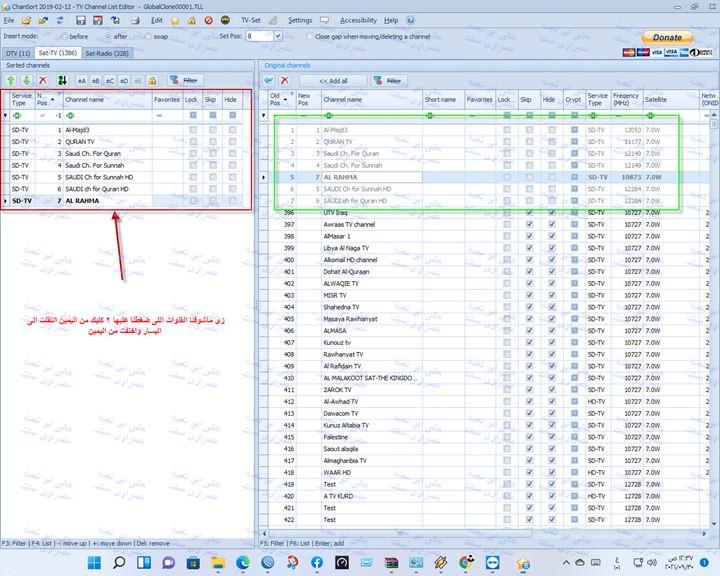Click the print icon in the toolbar
The height and width of the screenshot is (576, 720).
coord(135,21)
